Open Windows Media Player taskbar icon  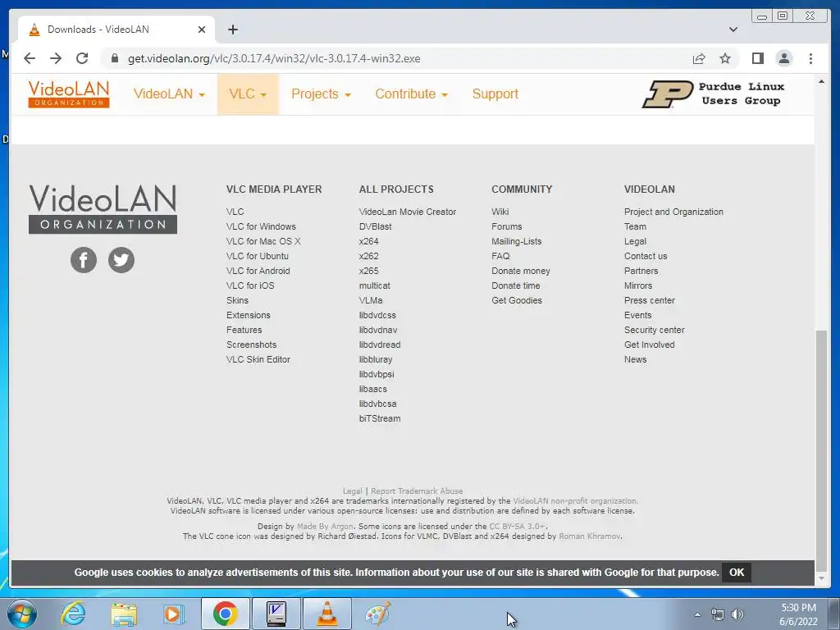174,614
